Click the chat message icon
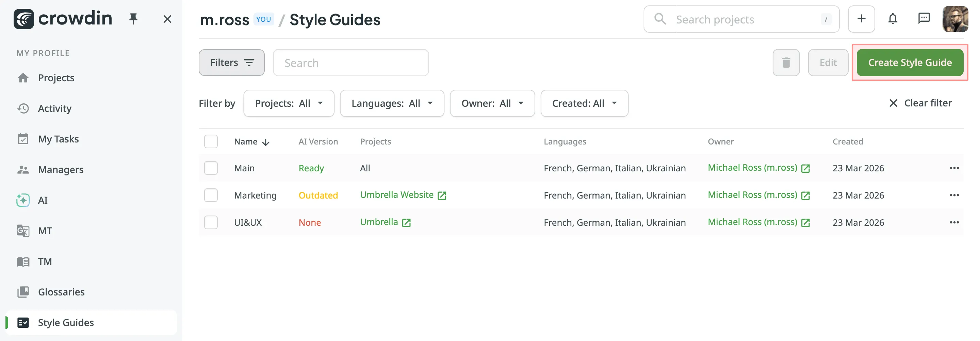The height and width of the screenshot is (341, 980). (x=925, y=19)
